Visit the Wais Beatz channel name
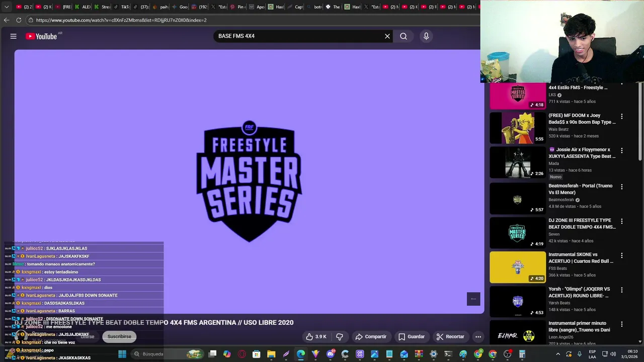 (558, 129)
